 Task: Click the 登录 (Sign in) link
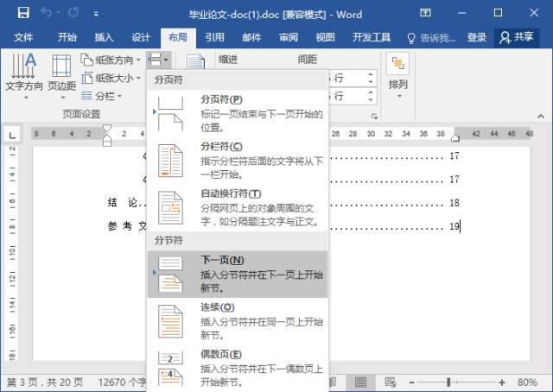pyautogui.click(x=476, y=37)
